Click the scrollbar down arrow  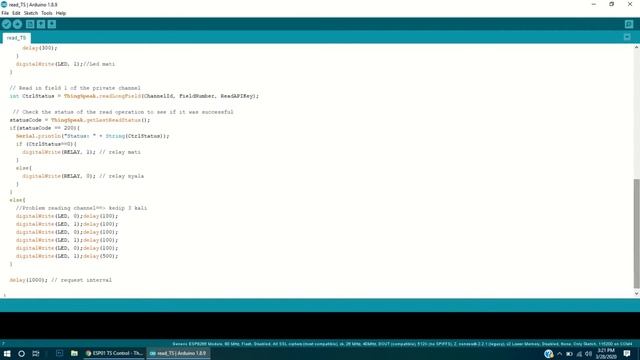click(636, 293)
